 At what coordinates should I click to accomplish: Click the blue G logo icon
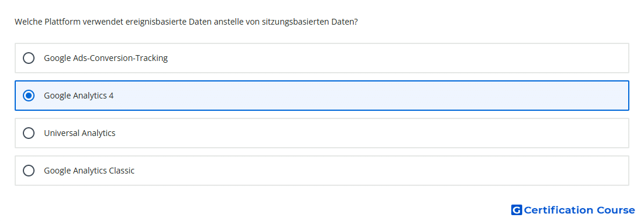[516, 210]
